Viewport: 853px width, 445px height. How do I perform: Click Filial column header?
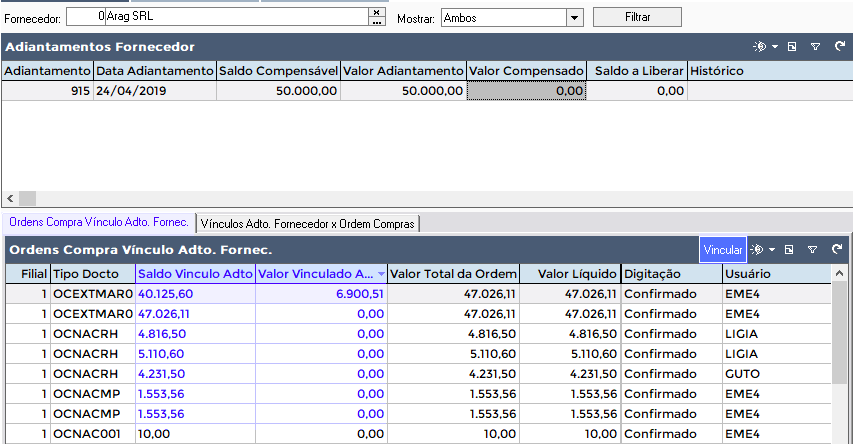(28, 274)
